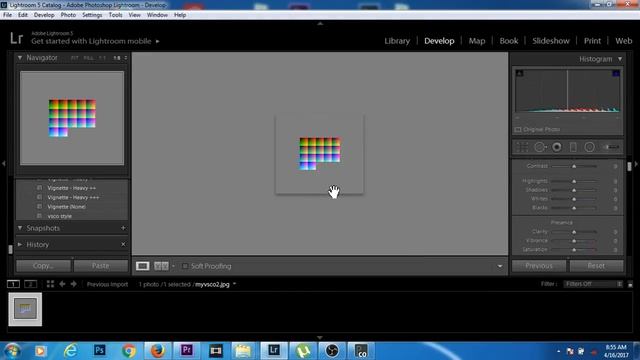Toggle filter lock switch beside Filters Off

pyautogui.click(x=630, y=284)
